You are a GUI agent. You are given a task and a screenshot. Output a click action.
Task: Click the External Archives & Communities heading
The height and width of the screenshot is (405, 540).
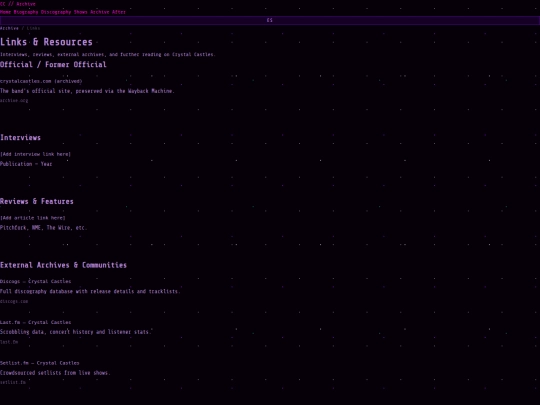click(63, 265)
